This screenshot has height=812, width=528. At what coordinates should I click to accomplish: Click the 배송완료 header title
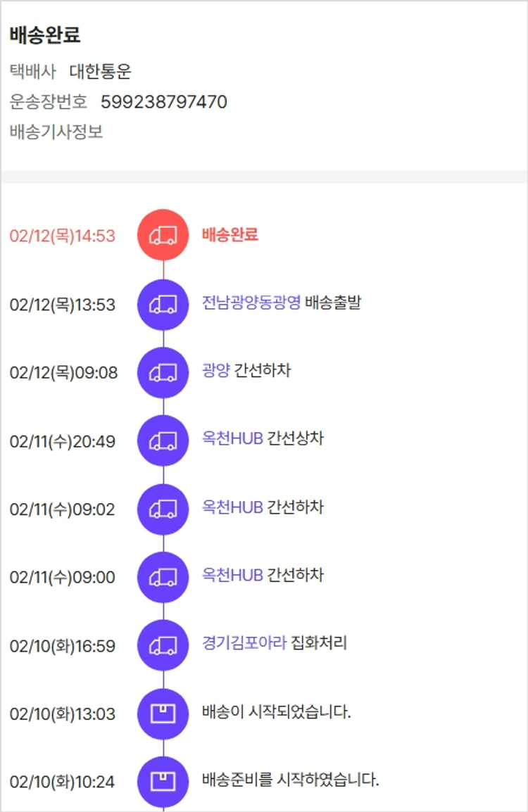coord(45,34)
